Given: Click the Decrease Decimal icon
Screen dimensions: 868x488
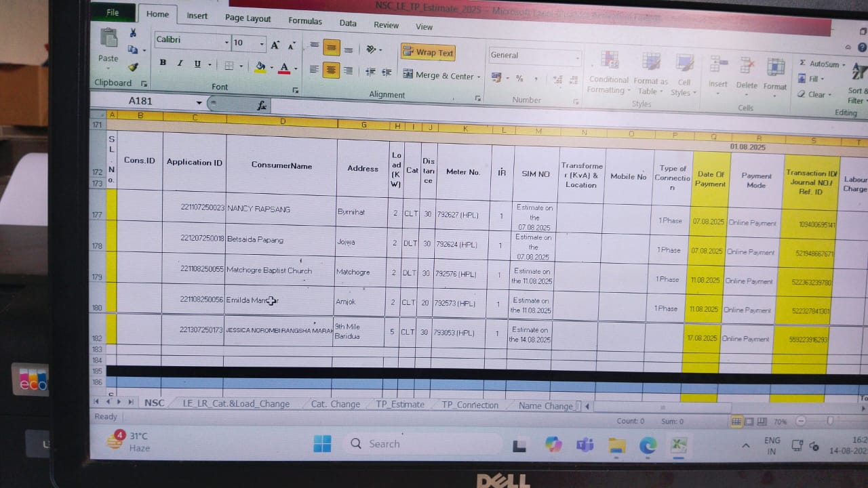Looking at the screenshot, I should coord(573,81).
